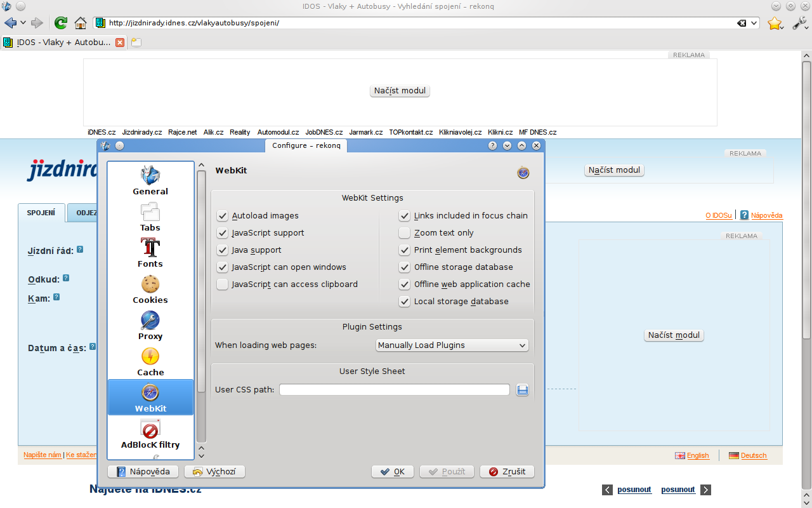
Task: Go back using the browser back arrow
Action: pos(10,23)
